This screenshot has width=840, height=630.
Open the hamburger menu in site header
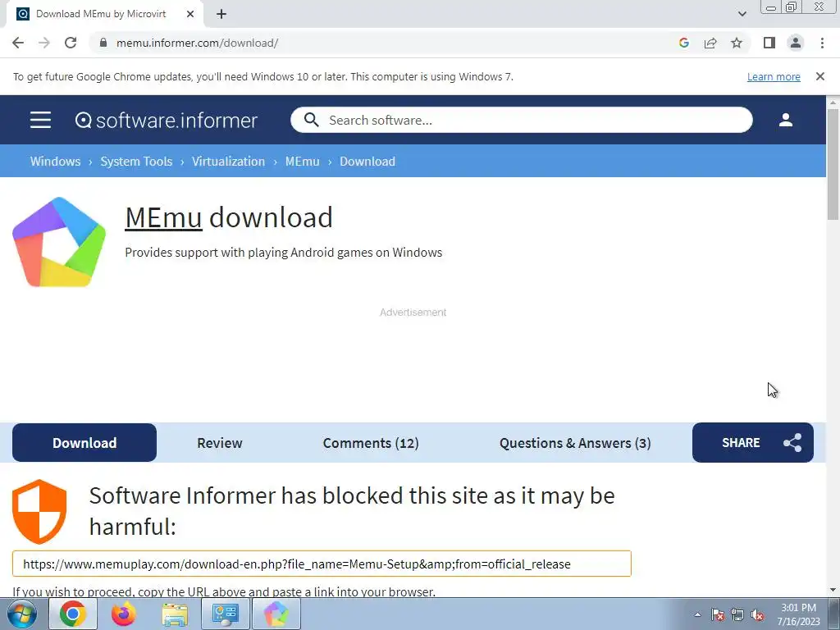(x=40, y=120)
